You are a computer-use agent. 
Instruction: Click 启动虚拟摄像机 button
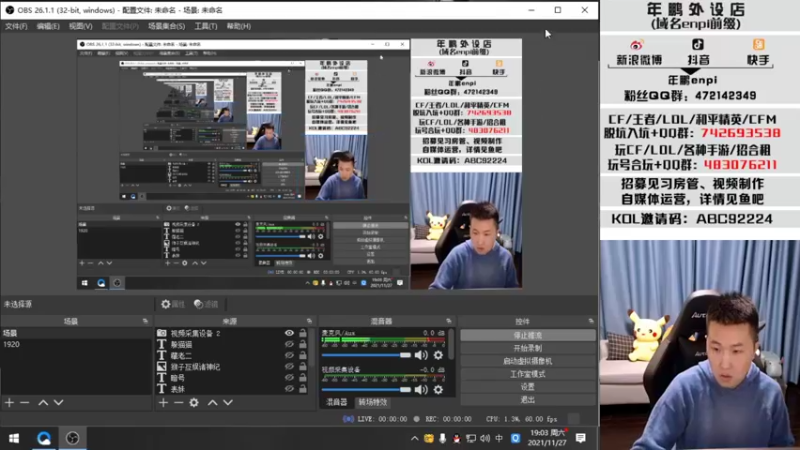pyautogui.click(x=528, y=361)
